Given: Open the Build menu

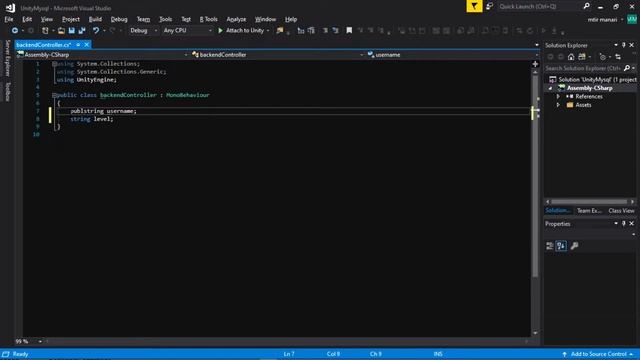Looking at the screenshot, I should 95,19.
